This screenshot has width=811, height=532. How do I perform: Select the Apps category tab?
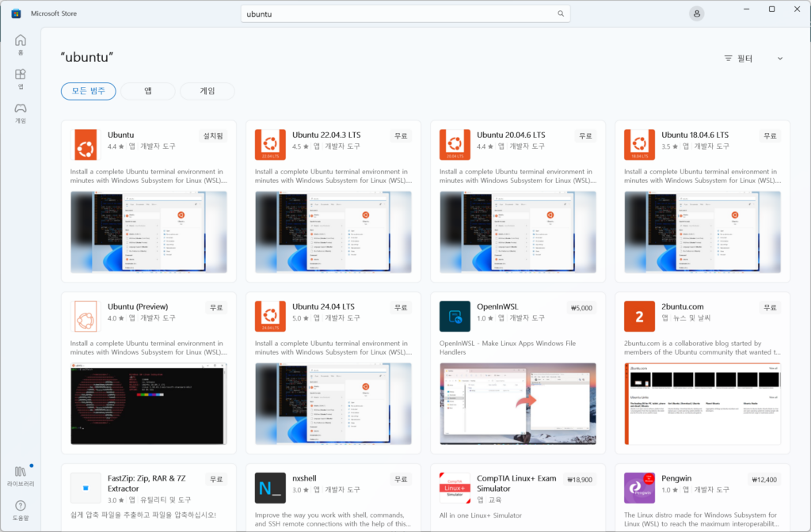coord(148,91)
